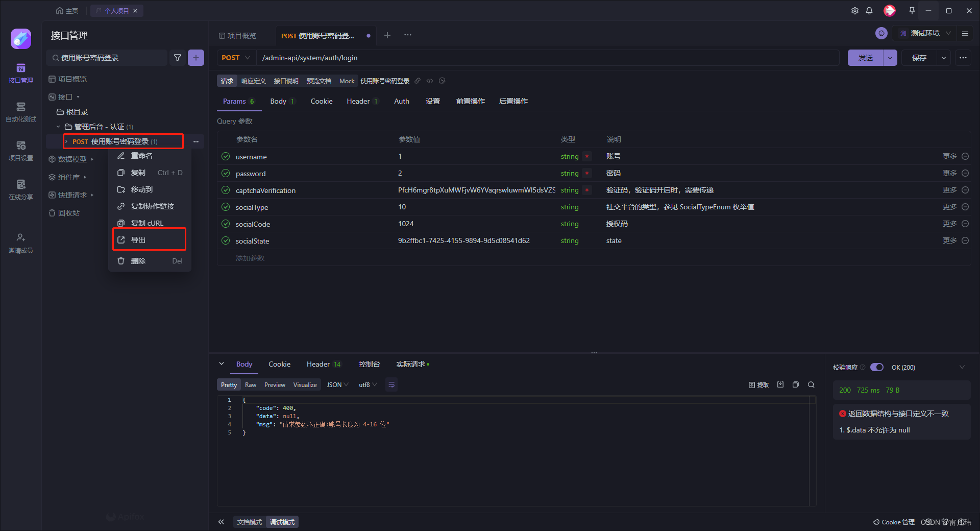This screenshot has width=980, height=531.
Task: Open the notifications bell
Action: [x=869, y=11]
